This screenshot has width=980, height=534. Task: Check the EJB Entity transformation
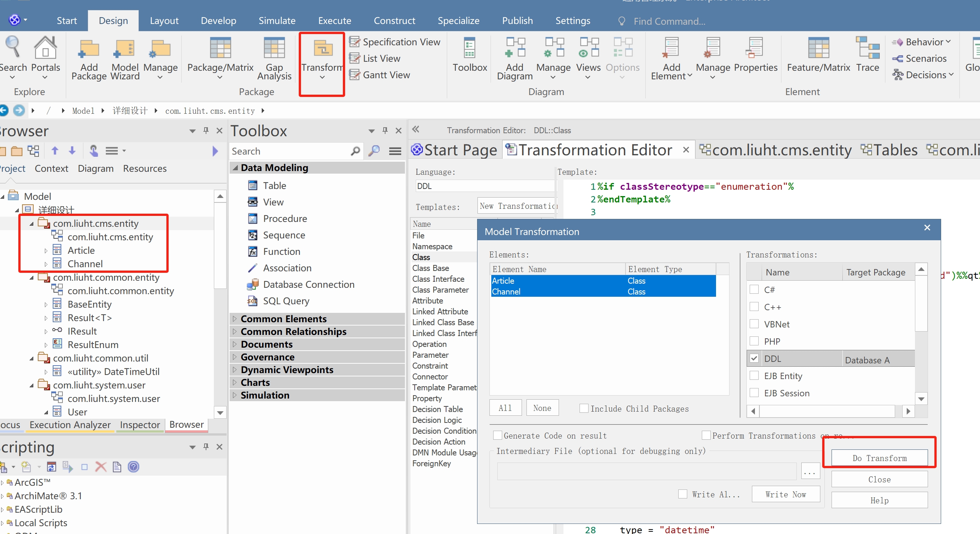(x=754, y=376)
